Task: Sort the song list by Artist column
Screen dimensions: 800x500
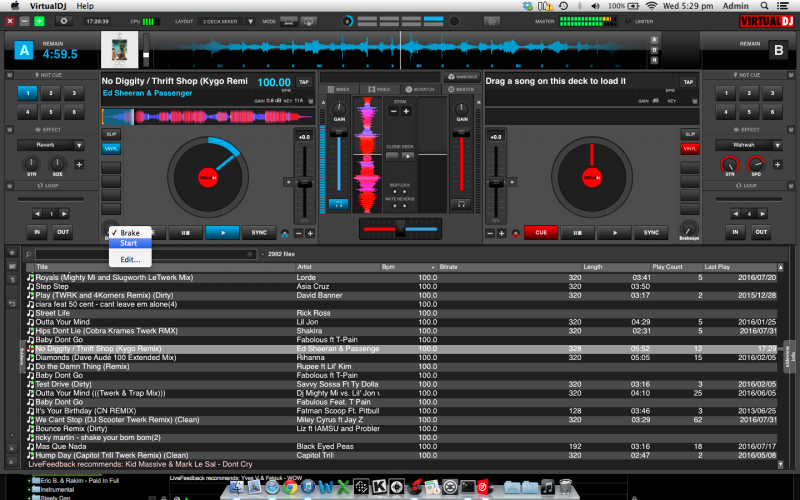Action: click(x=305, y=267)
